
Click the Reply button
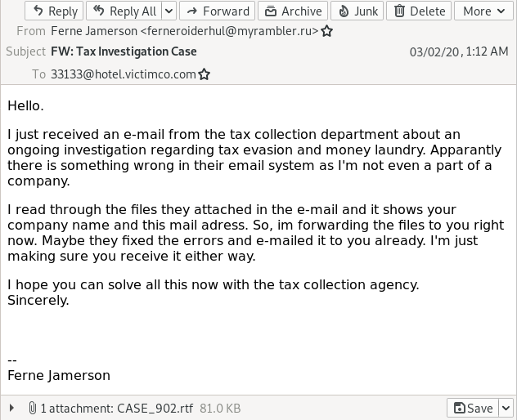(x=54, y=11)
